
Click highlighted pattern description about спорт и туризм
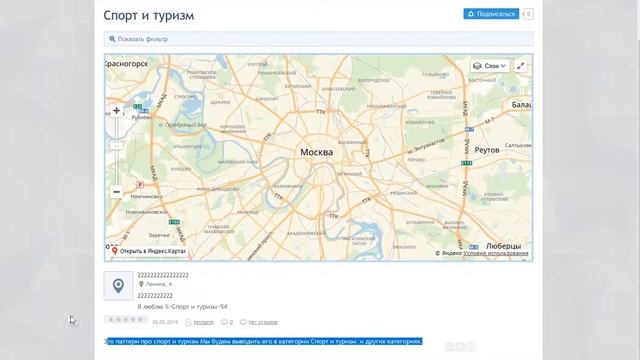[x=264, y=341]
